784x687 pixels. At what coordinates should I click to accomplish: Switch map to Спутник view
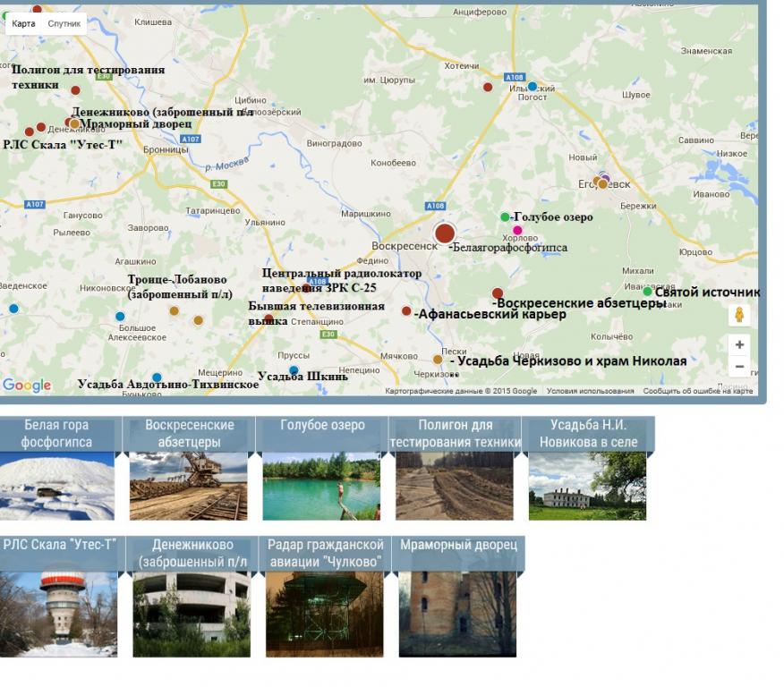click(64, 23)
